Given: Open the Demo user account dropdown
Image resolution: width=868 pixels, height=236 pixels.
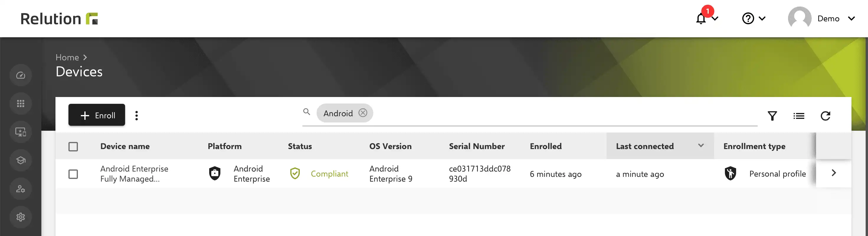Looking at the screenshot, I should [x=821, y=18].
